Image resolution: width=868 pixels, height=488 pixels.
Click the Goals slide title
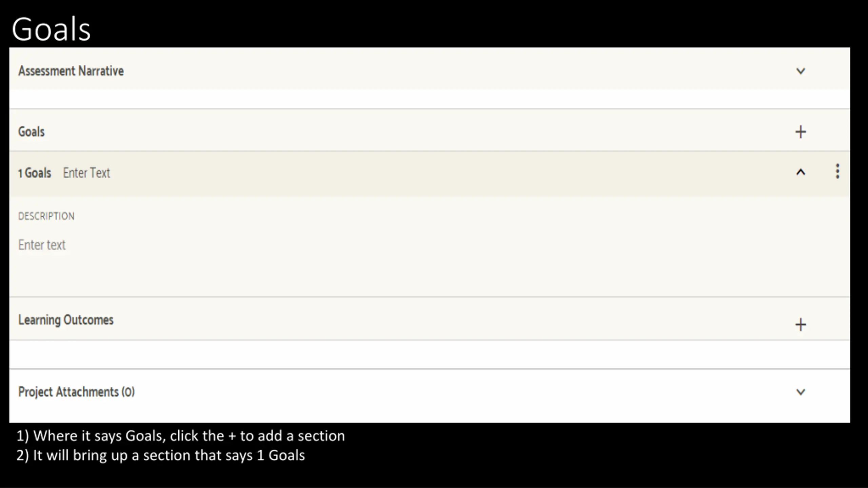[51, 29]
